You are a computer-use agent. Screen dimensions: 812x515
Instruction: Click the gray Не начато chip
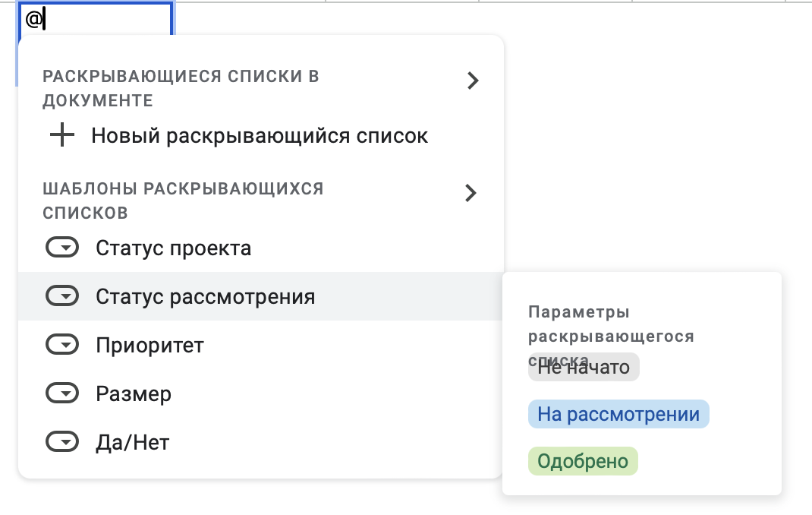(584, 368)
